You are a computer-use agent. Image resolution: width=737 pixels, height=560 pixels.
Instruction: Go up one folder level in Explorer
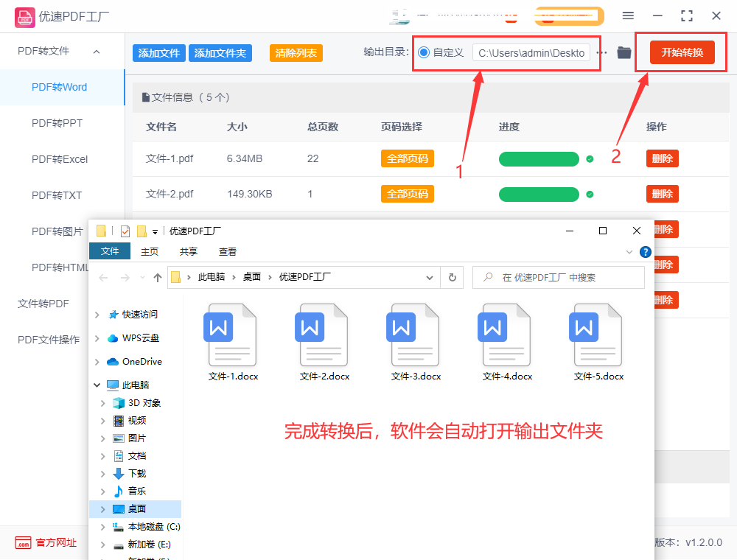point(158,278)
